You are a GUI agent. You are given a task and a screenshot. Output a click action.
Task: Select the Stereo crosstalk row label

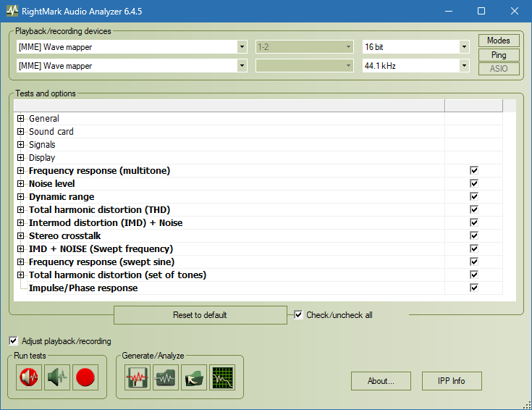coord(65,235)
